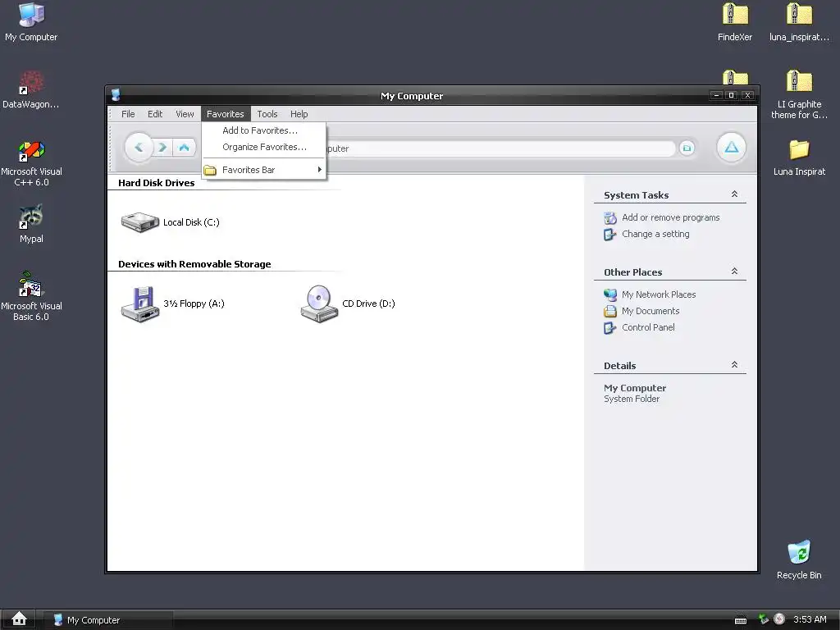Close the open Favorites menu header
This screenshot has height=630, width=840.
pyautogui.click(x=226, y=113)
